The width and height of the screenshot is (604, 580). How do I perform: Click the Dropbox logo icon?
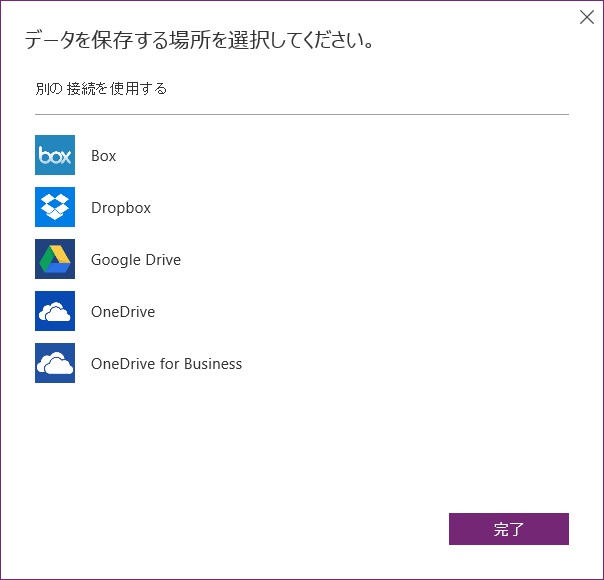tap(55, 207)
